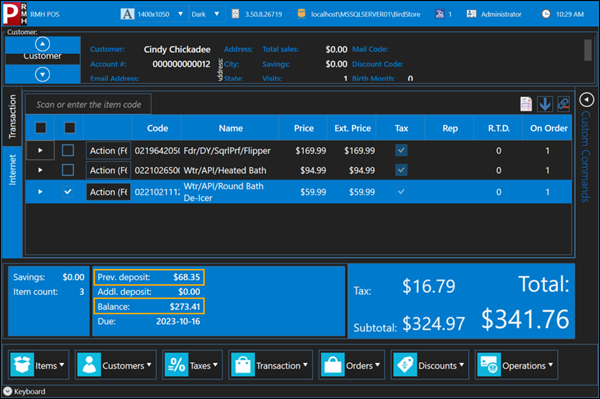Toggle the Keyboard chevron icon
The width and height of the screenshot is (600, 399).
point(8,391)
